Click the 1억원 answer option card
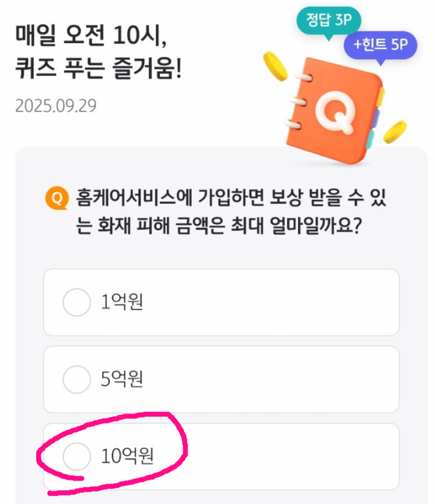 (x=221, y=302)
